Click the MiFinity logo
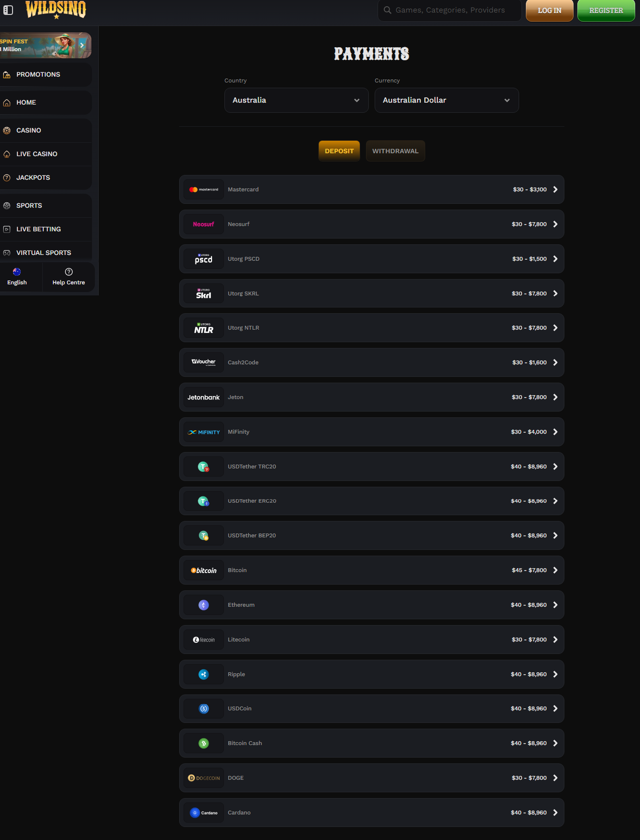The width and height of the screenshot is (640, 840). [204, 432]
